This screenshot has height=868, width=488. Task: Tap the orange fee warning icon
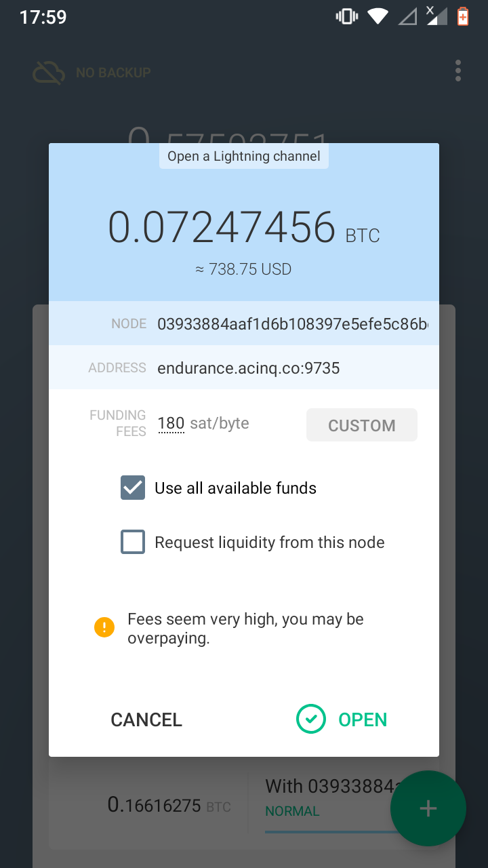104,627
